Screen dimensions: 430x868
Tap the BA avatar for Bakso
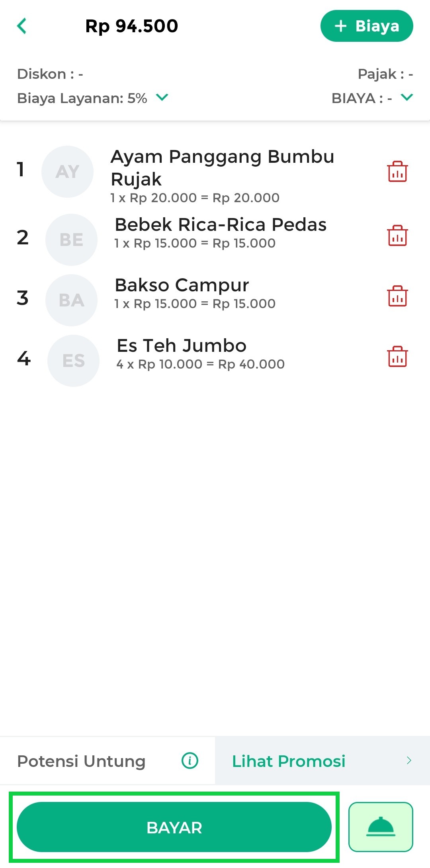71,300
